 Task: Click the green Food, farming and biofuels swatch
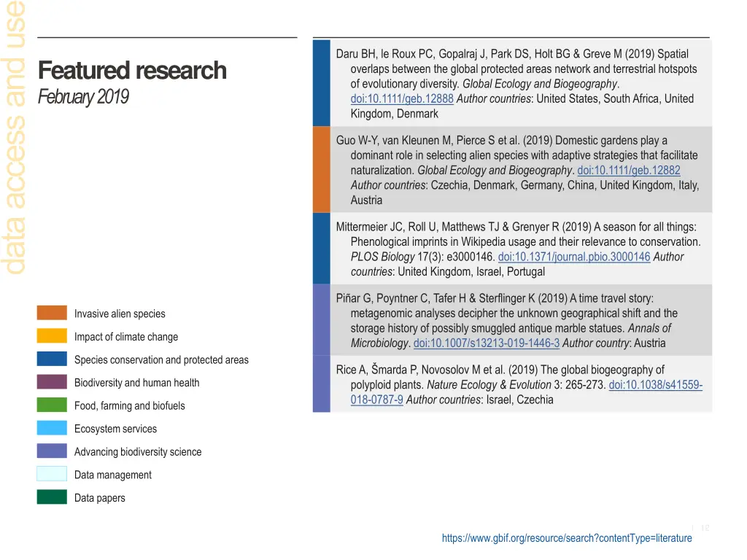(52, 405)
